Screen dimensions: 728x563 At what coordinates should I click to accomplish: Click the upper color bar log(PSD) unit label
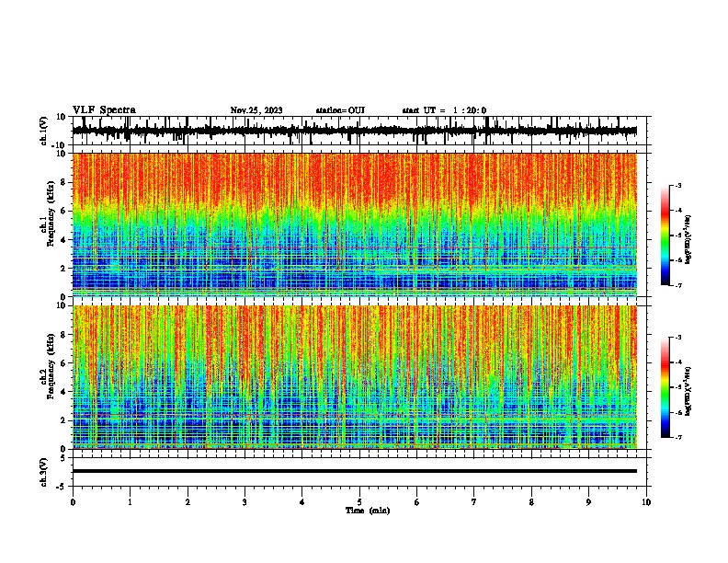(688, 240)
